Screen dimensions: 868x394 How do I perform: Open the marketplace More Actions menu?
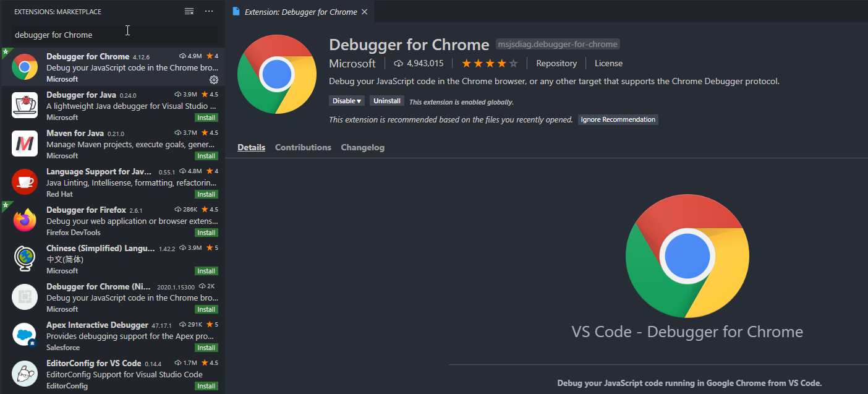pos(209,12)
